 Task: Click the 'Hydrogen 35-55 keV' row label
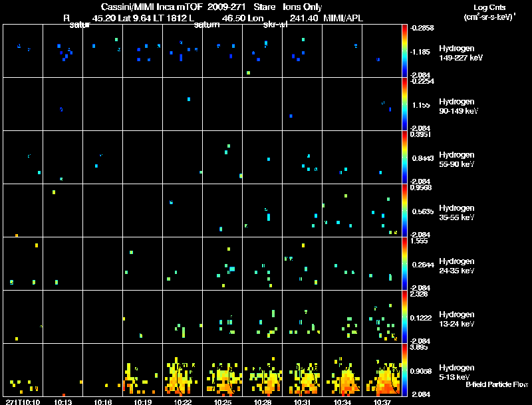click(457, 213)
